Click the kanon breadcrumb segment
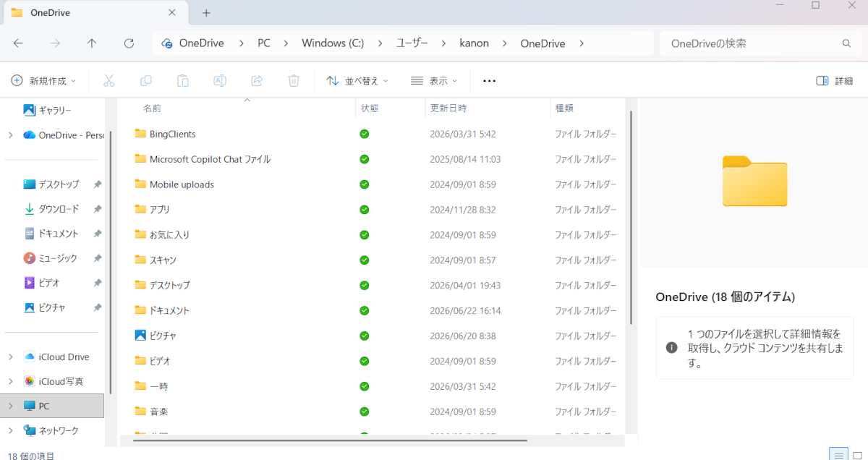Screen dimensions: 868x460 coord(474,43)
